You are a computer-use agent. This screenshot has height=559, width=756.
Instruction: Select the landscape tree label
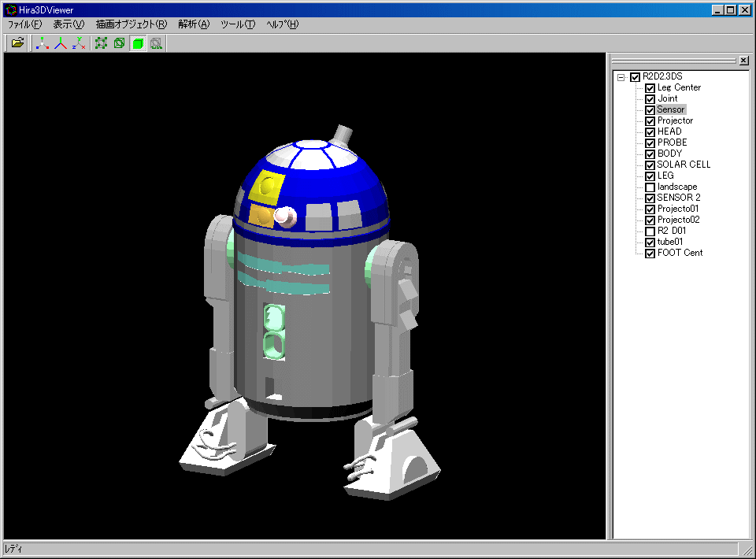[x=677, y=187]
